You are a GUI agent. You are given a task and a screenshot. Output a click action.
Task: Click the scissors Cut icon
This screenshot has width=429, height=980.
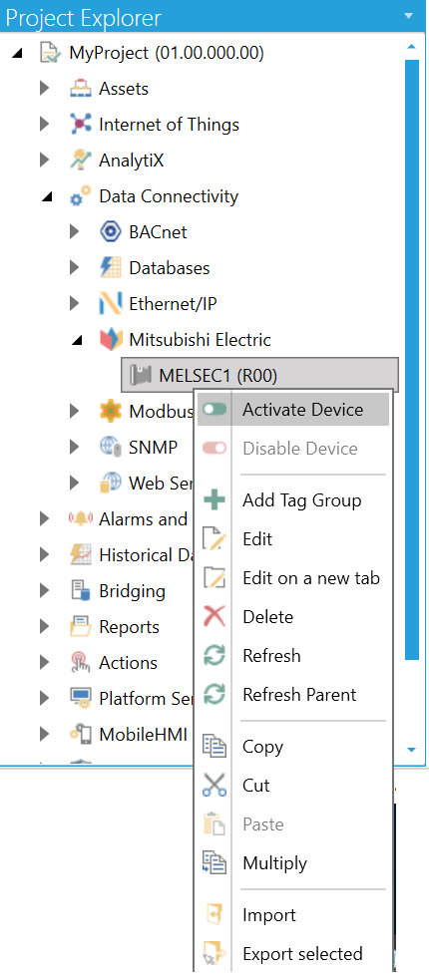pos(214,786)
